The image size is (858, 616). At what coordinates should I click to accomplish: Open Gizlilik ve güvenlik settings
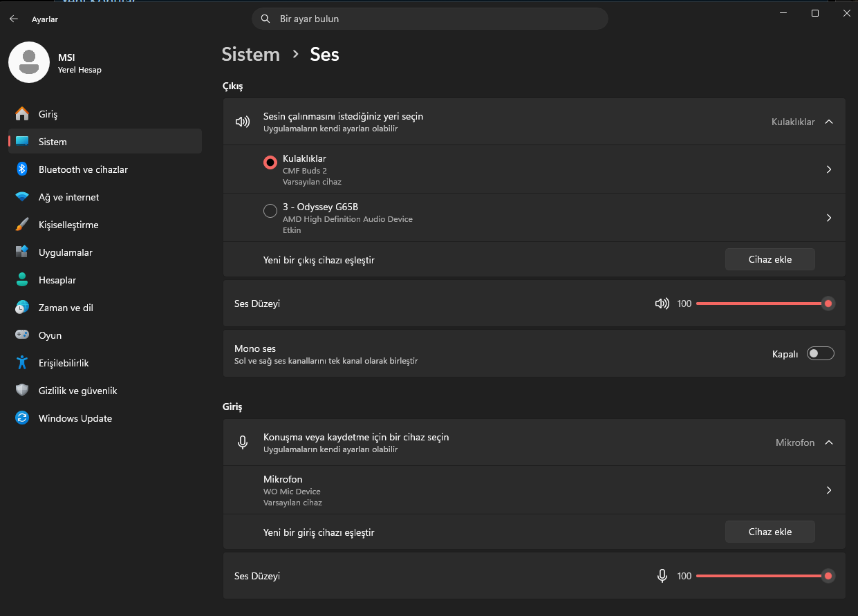point(105,391)
